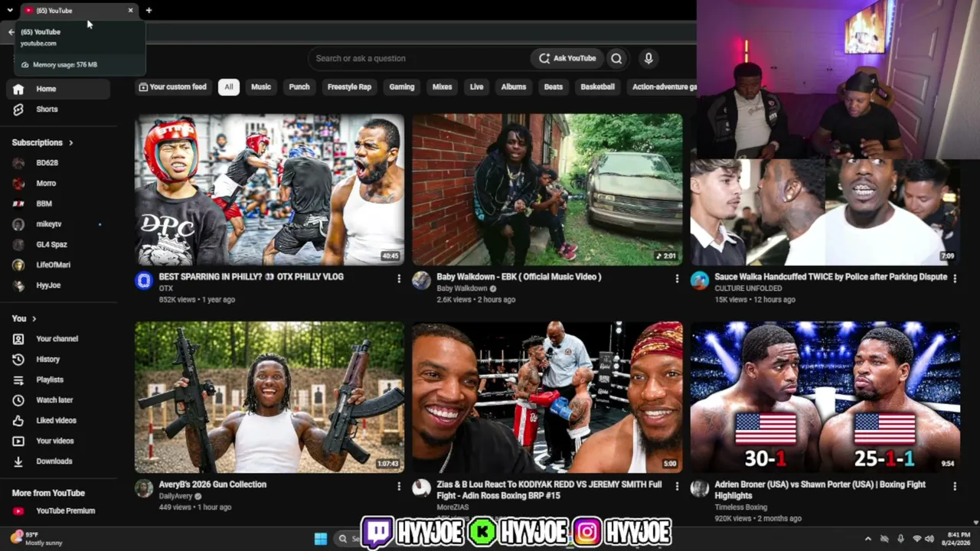Viewport: 980px width, 551px height.
Task: Open the Your channel person icon
Action: click(x=18, y=339)
